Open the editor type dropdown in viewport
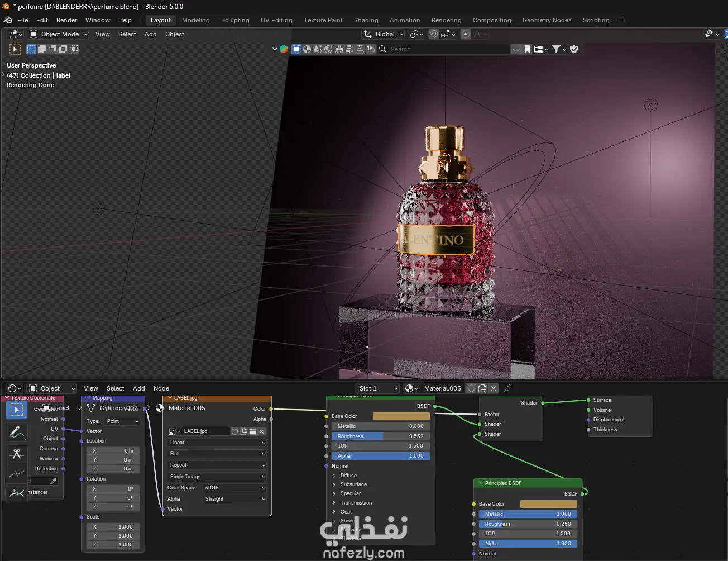Viewport: 728px width, 561px height. tap(16, 34)
